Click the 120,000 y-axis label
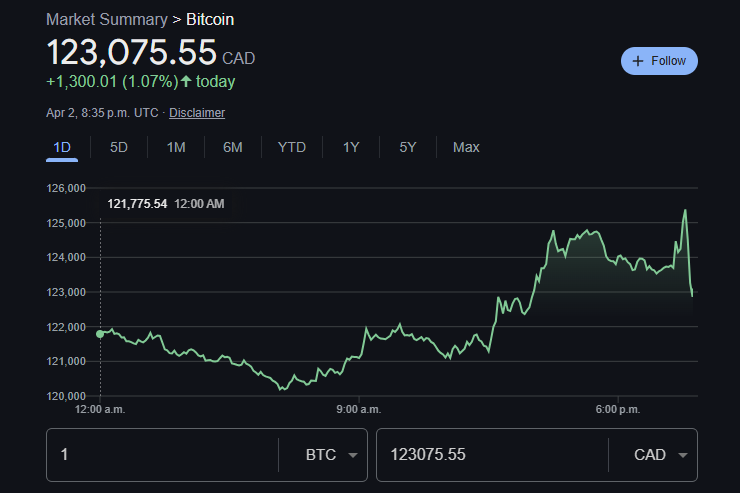 pyautogui.click(x=66, y=396)
